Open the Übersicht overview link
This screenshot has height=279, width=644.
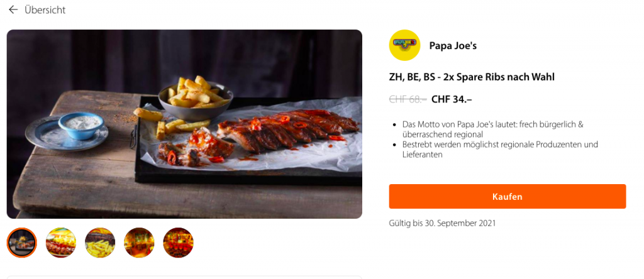click(45, 10)
